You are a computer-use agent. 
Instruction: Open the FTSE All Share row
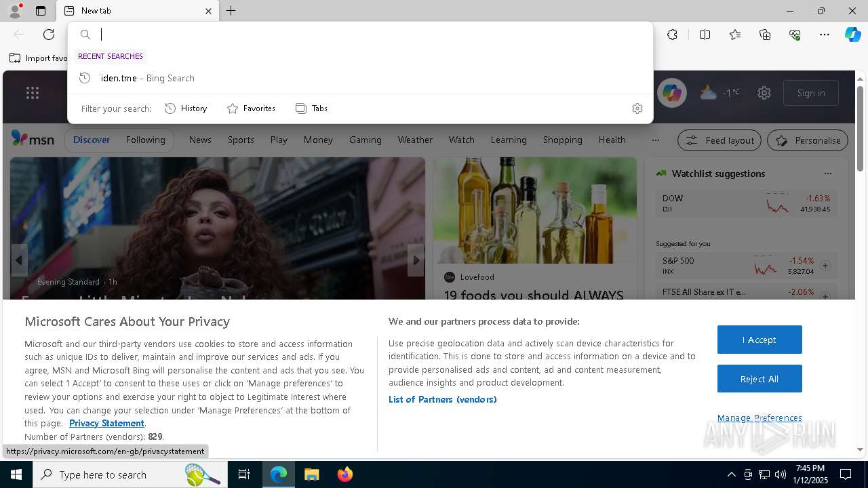click(746, 292)
